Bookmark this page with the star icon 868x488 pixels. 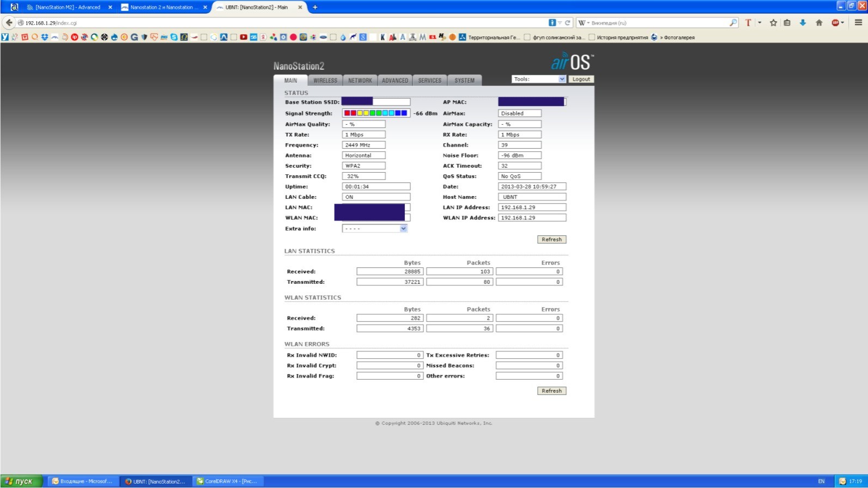(773, 22)
